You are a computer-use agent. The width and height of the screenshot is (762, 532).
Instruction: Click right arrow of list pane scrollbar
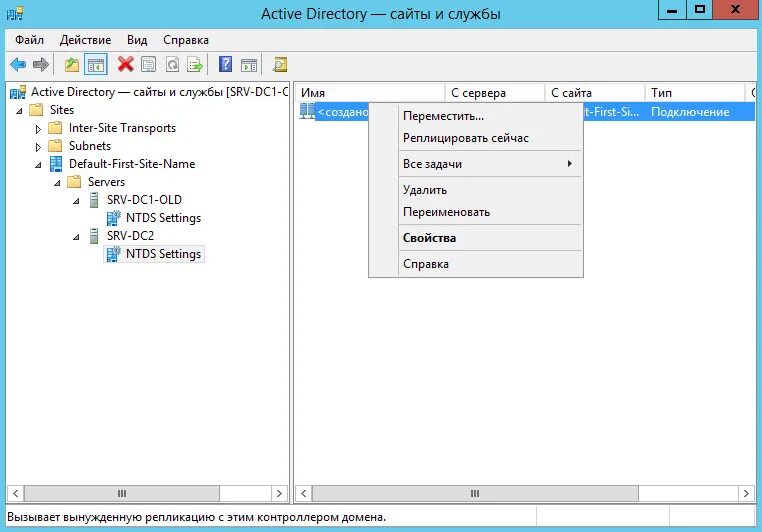746,494
